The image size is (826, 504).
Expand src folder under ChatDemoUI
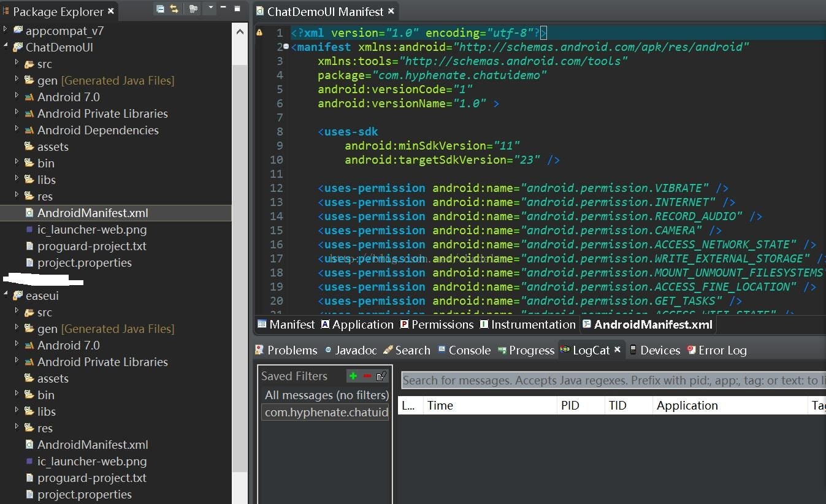[17, 63]
